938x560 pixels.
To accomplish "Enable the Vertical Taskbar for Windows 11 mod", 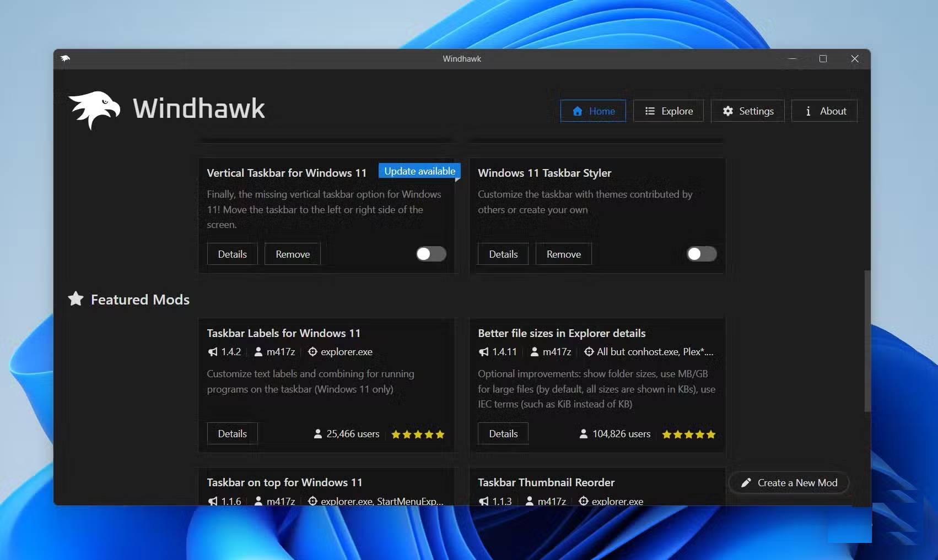I will click(x=431, y=254).
